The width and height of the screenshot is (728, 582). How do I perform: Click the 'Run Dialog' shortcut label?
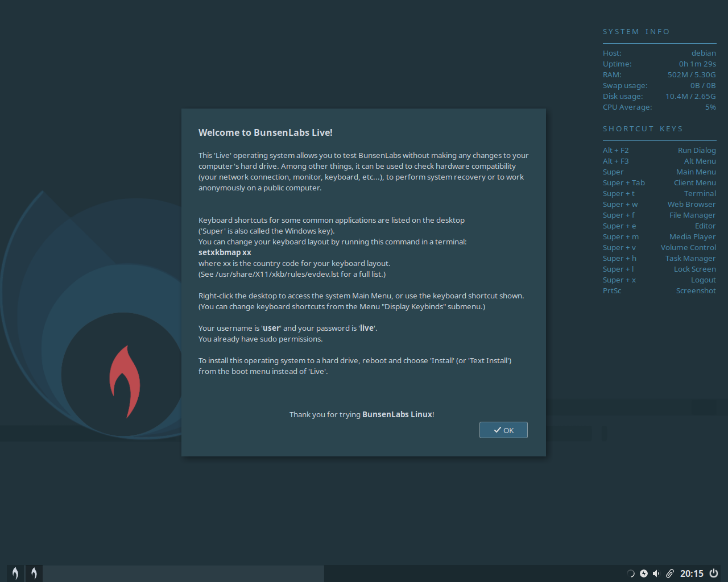coord(697,151)
